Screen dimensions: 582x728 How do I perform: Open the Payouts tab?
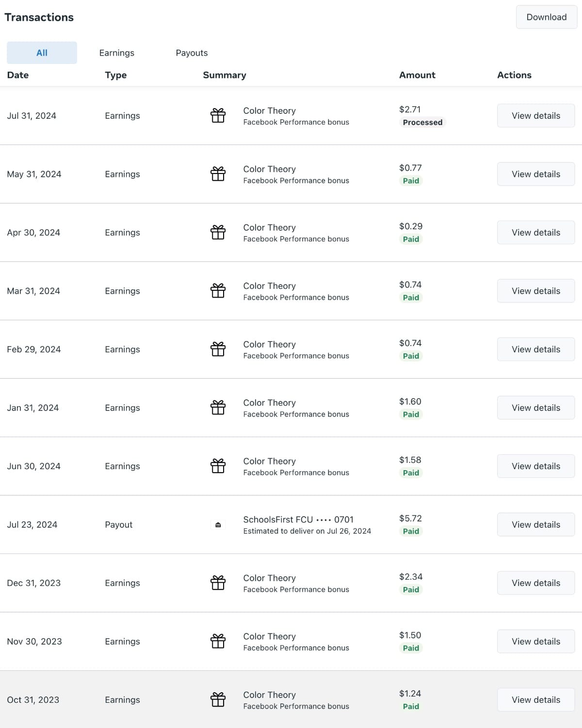192,53
